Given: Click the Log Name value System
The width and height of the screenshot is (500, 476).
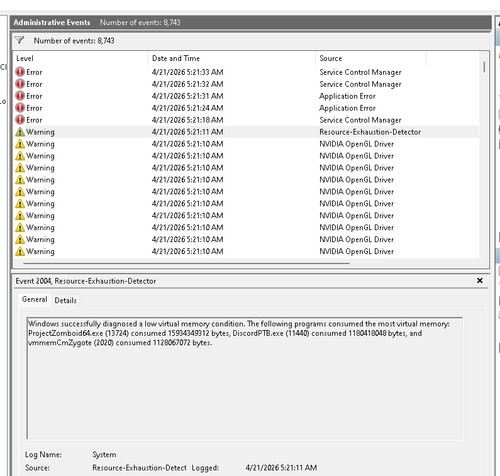Looking at the screenshot, I should (x=104, y=455).
